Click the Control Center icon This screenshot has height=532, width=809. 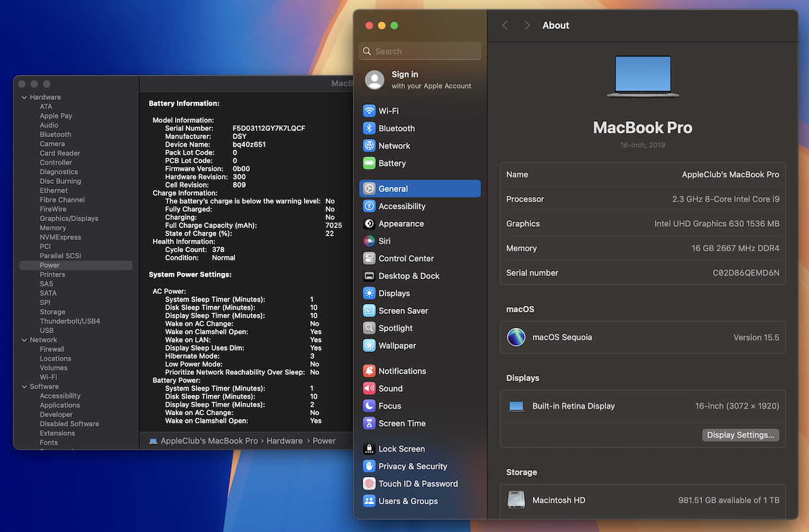[x=369, y=258]
